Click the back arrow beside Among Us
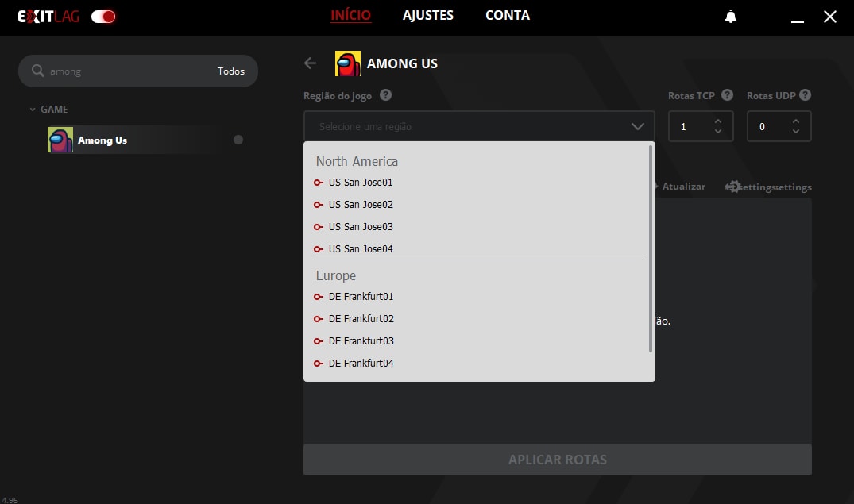854x504 pixels. (311, 63)
